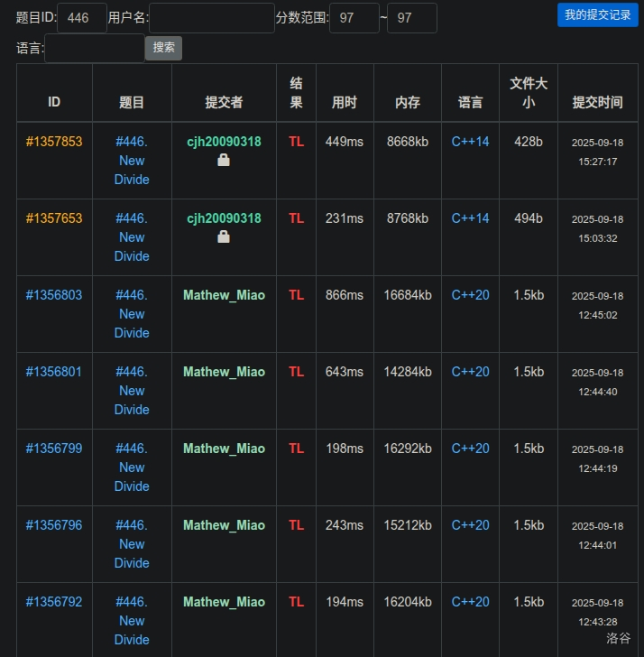The image size is (644, 657).
Task: Open submission #1356799
Action: [54, 449]
